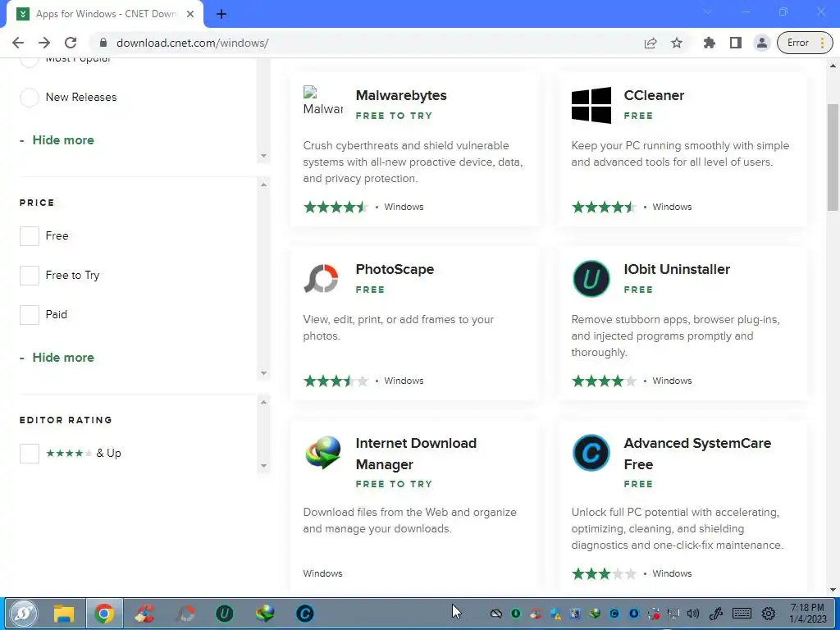Click the Editor Rating panel scroll-up arrow

click(263, 402)
